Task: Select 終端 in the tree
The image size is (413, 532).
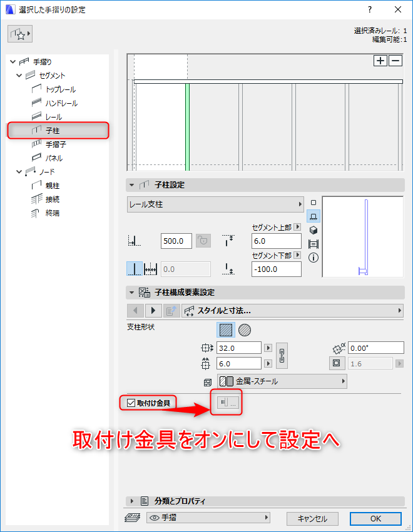Action: [x=53, y=213]
